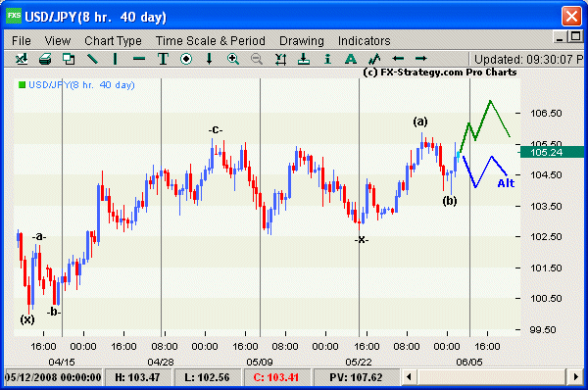Click the 05/22 date axis label
The image size is (588, 390).
pos(359,362)
